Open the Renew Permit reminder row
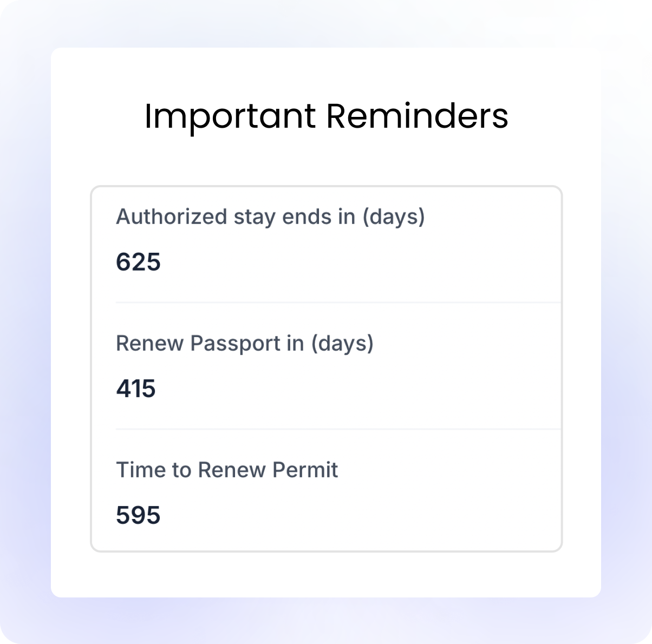The width and height of the screenshot is (652, 644). [x=327, y=490]
